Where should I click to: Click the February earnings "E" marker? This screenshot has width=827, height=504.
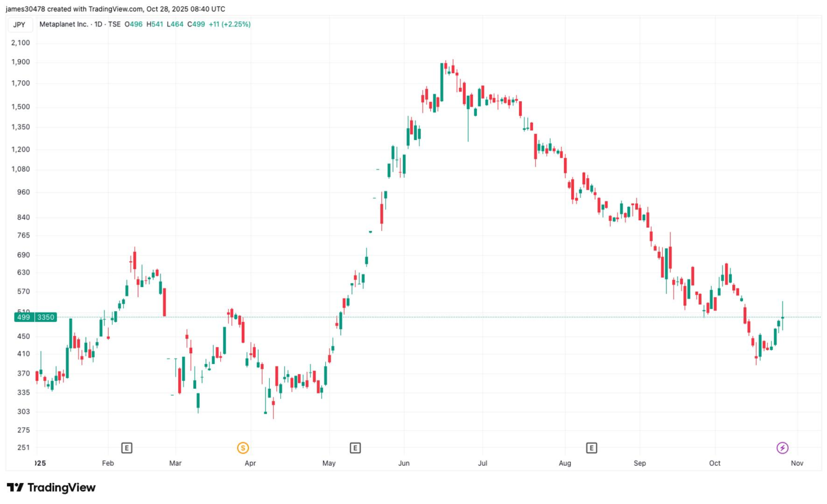click(x=127, y=447)
